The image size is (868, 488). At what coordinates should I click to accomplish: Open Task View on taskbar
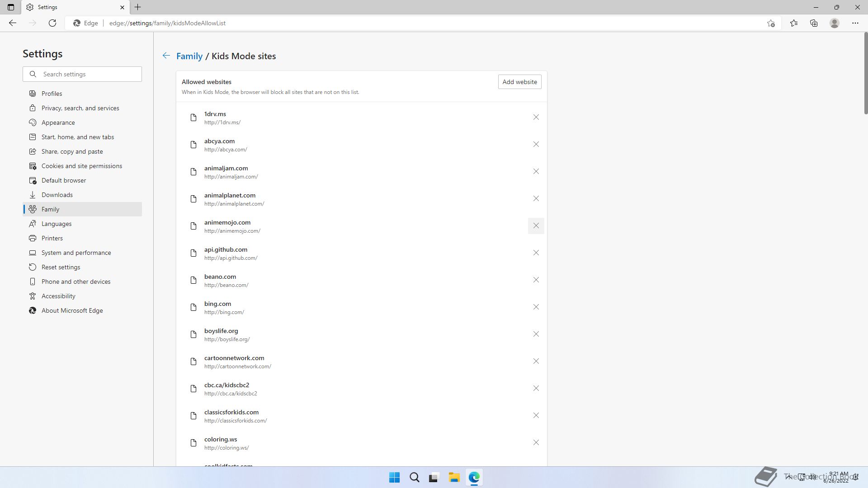pos(434,478)
